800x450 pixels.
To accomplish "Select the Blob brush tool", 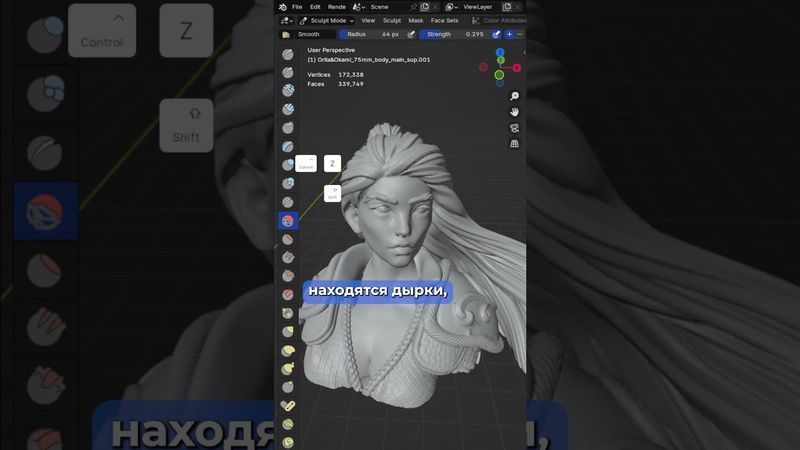I will click(288, 183).
